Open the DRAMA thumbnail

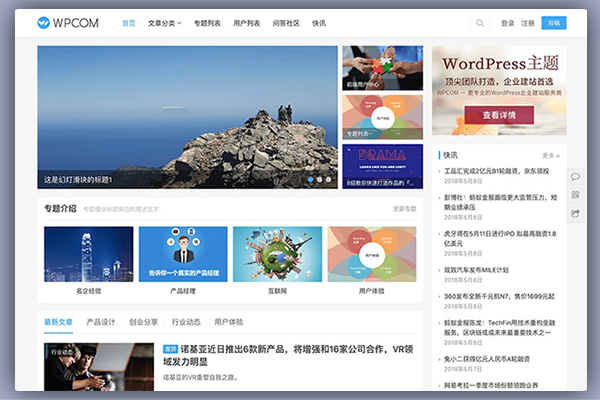point(382,166)
